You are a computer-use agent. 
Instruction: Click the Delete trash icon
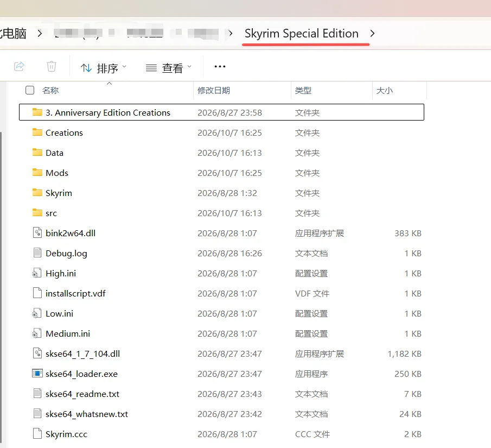tap(52, 66)
